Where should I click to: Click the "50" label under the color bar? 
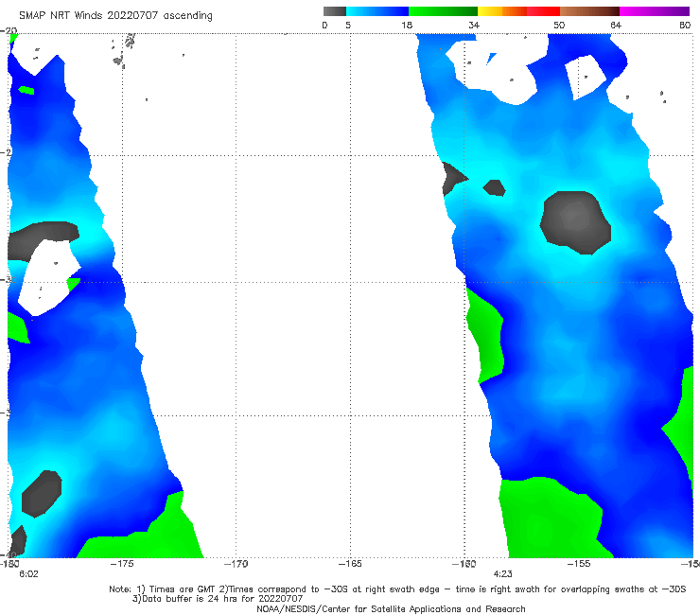coord(559,26)
